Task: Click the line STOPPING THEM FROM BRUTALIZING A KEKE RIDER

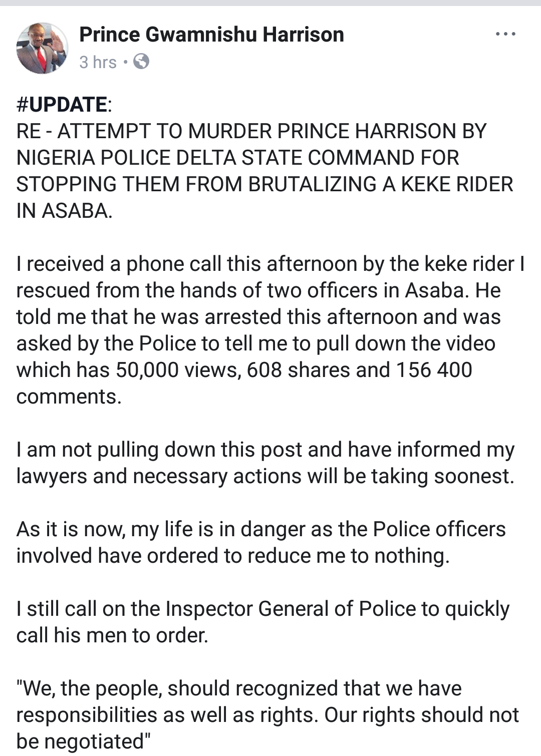Action: pos(265,184)
